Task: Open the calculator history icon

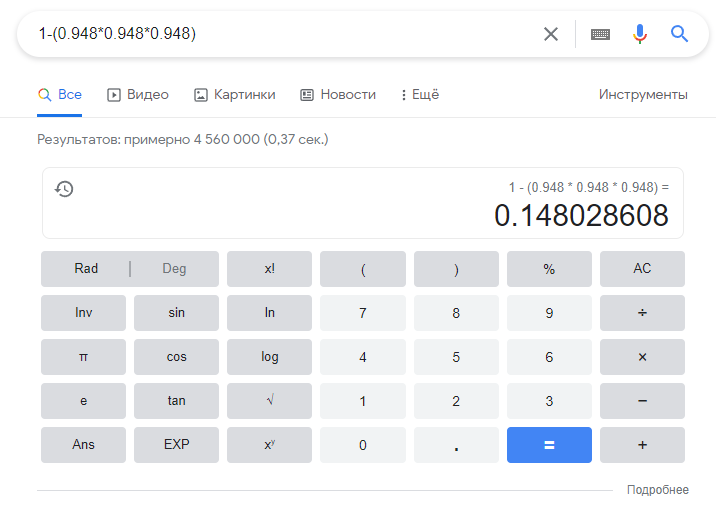Action: [64, 189]
